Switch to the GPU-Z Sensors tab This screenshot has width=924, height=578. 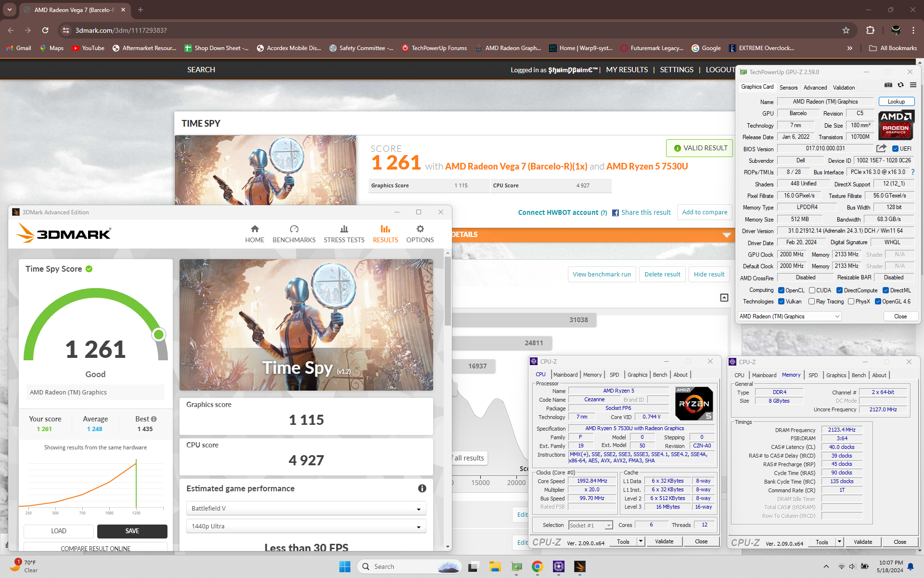coord(788,88)
